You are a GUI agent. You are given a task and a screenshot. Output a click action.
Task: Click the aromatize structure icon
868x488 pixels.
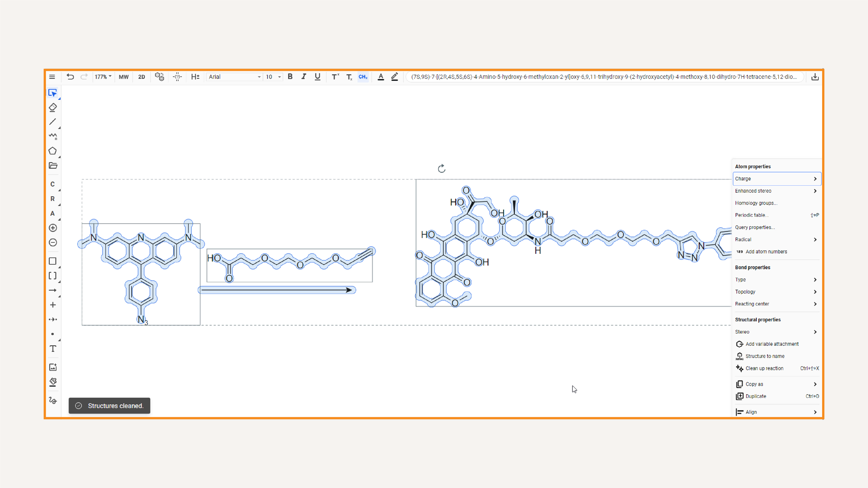[x=159, y=77]
